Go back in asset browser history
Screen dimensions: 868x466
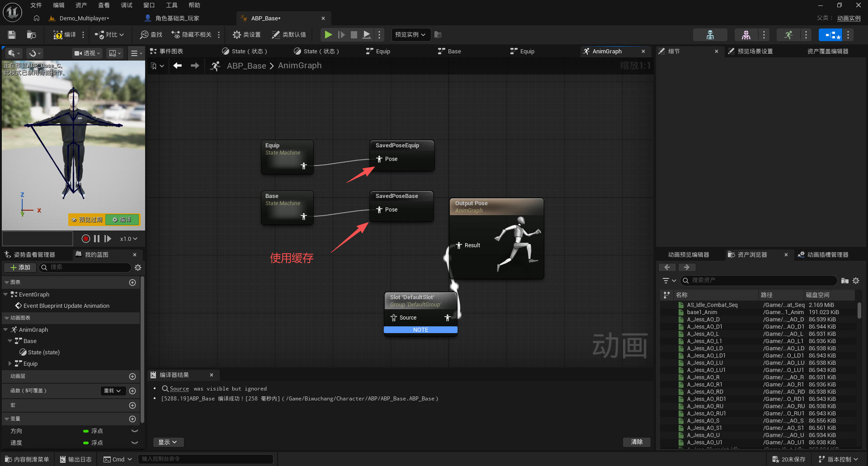(x=667, y=267)
